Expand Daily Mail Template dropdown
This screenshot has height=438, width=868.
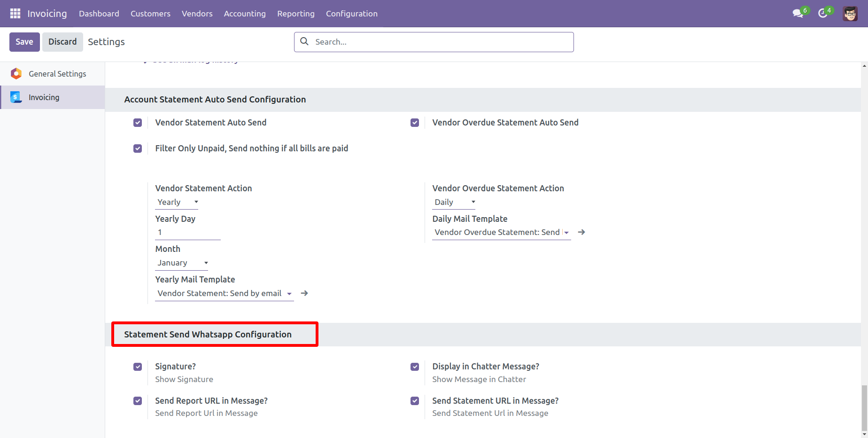pos(566,233)
